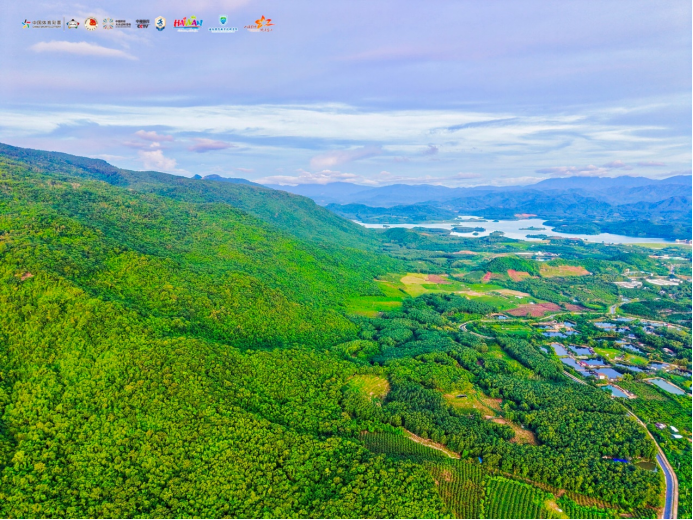
Task: Select the colorful Hainan logo
Action: [188, 23]
